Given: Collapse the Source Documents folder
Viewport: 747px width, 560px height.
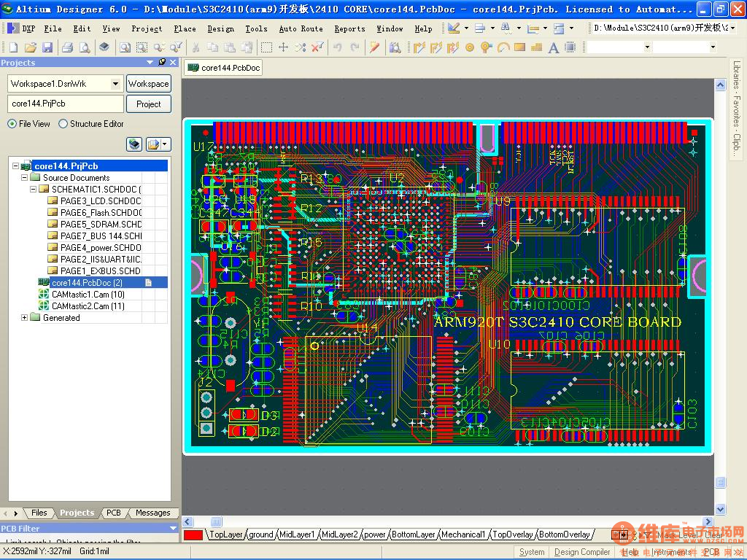Looking at the screenshot, I should pyautogui.click(x=24, y=177).
